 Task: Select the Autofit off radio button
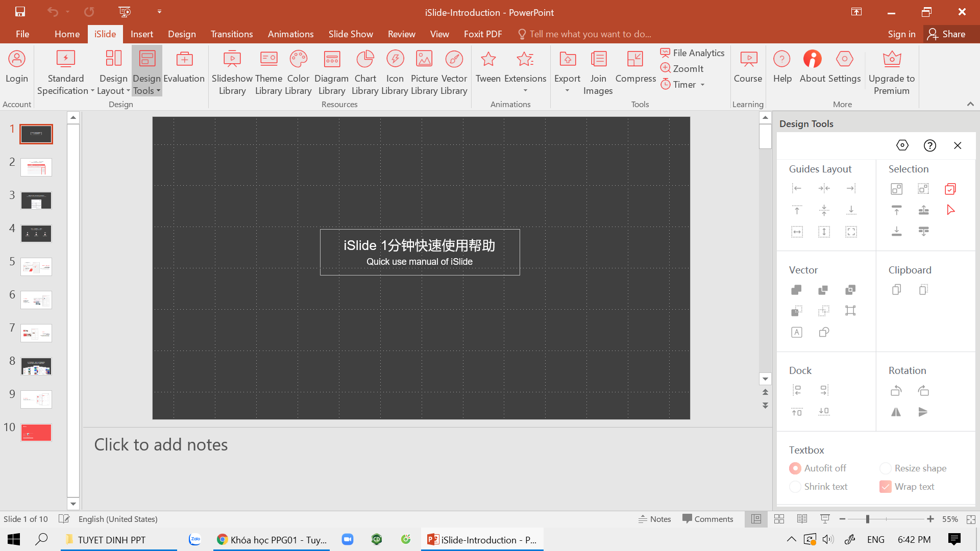(x=795, y=468)
